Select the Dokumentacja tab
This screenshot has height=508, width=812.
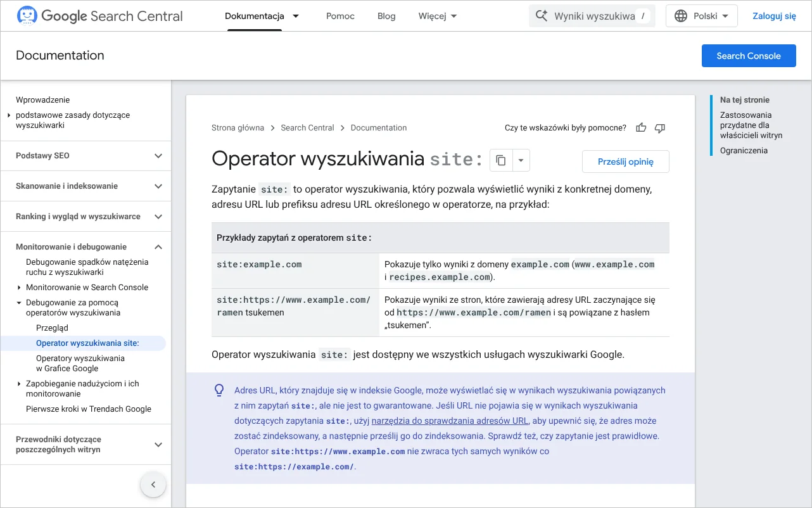pos(255,16)
